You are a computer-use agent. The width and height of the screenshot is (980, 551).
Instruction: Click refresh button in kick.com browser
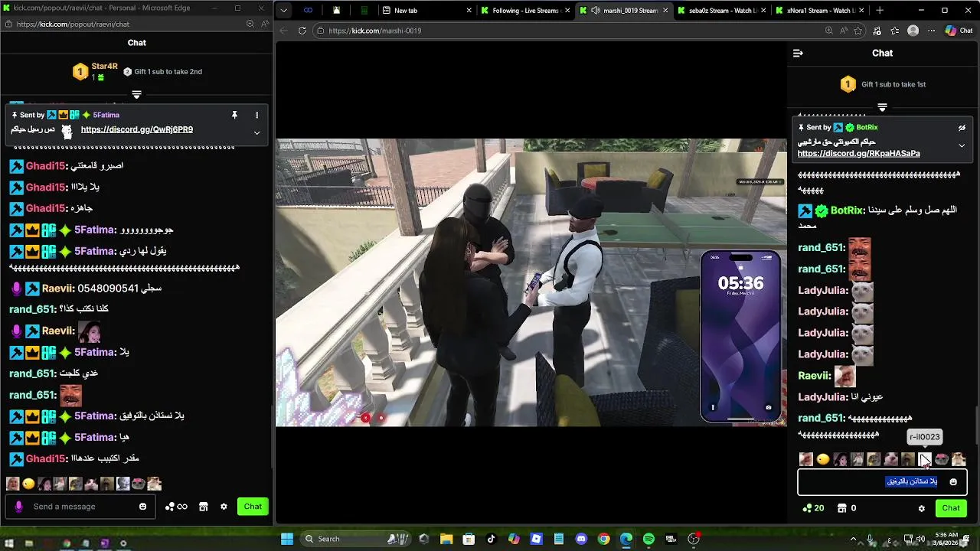(302, 31)
